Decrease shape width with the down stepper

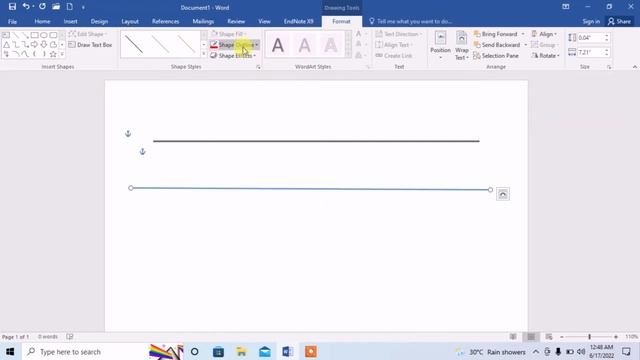(607, 55)
